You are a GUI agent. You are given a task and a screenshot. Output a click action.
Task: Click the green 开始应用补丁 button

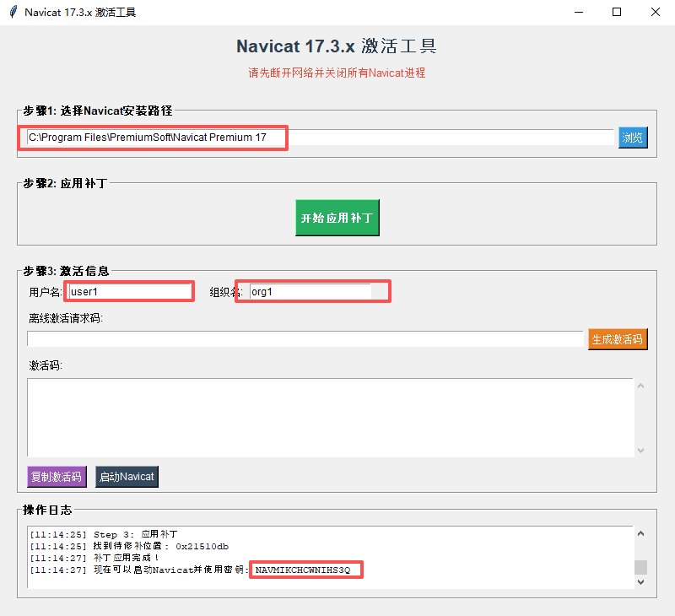337,218
